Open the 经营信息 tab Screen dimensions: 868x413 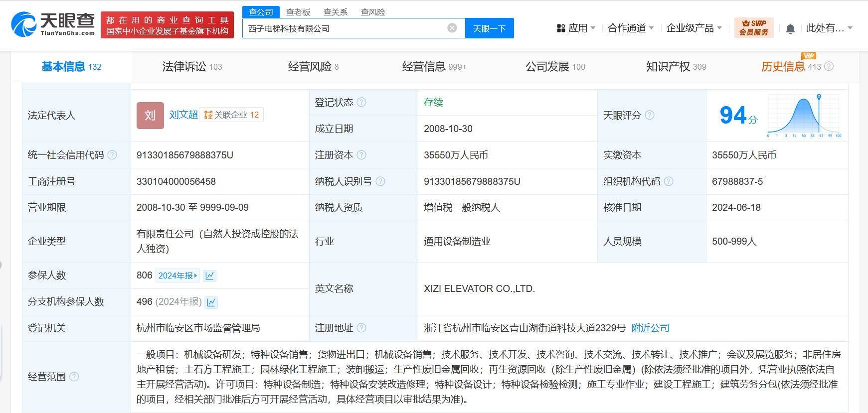click(434, 66)
